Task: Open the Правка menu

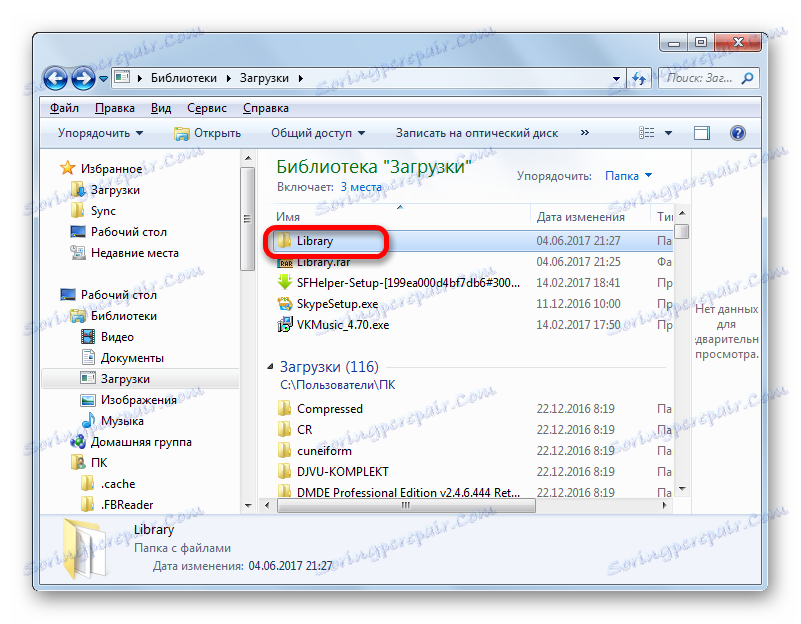Action: (x=115, y=108)
